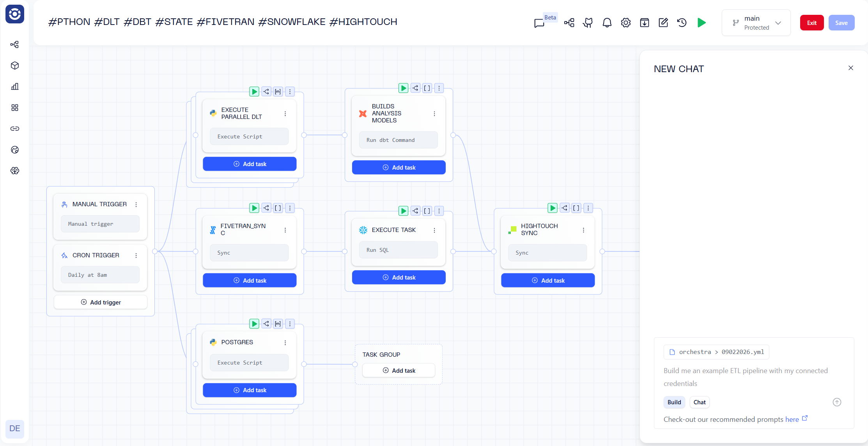The image size is (868, 446).
Task: Switch chat mode to Chat
Action: (699, 402)
